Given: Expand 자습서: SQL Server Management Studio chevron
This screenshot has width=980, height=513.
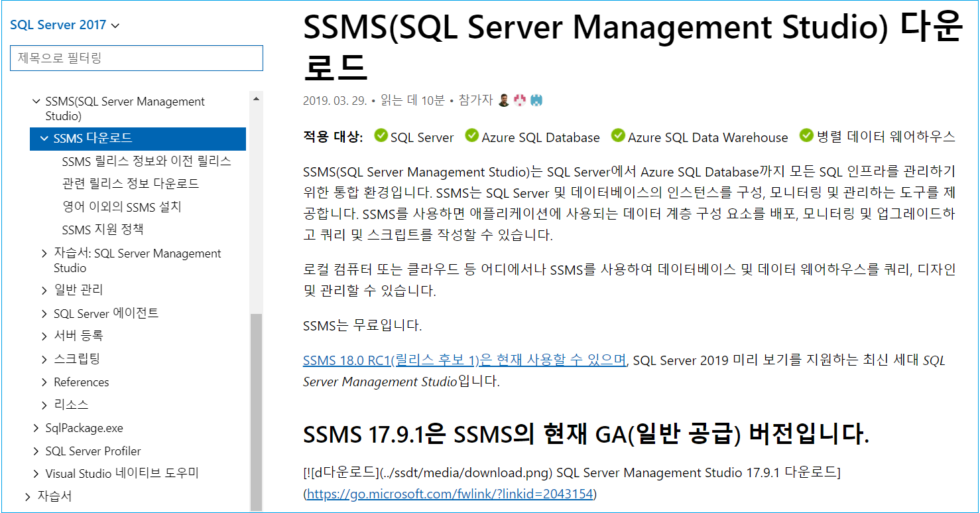Looking at the screenshot, I should tap(44, 254).
